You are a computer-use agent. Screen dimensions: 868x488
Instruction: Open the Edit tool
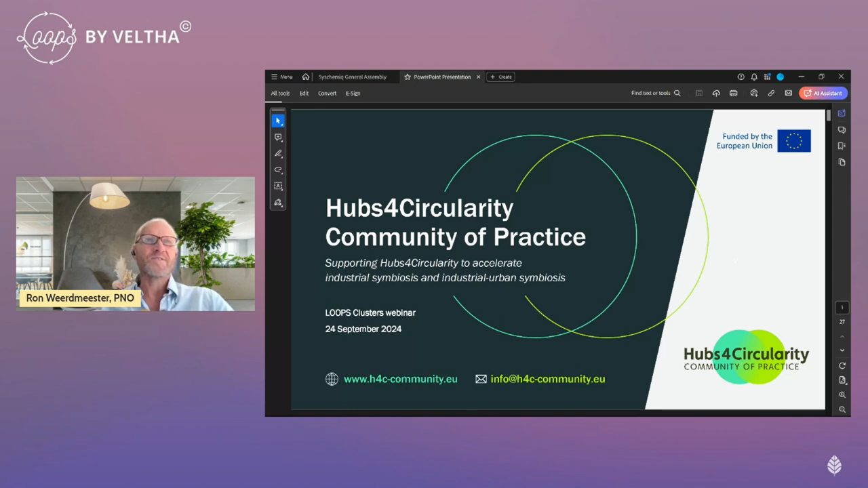[304, 94]
